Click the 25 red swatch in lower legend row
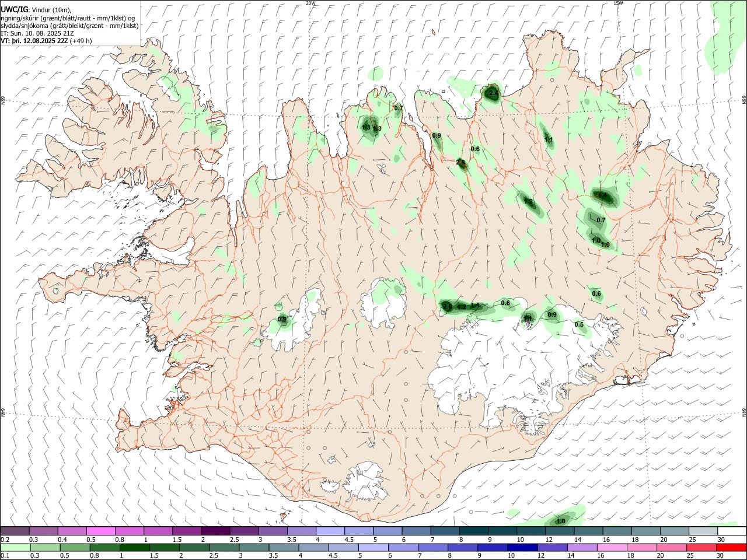 pyautogui.click(x=701, y=548)
